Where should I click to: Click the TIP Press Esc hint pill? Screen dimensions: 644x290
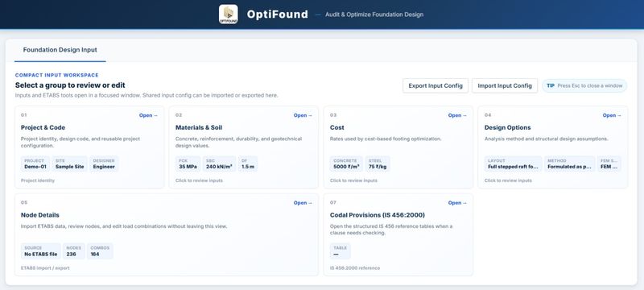click(584, 86)
